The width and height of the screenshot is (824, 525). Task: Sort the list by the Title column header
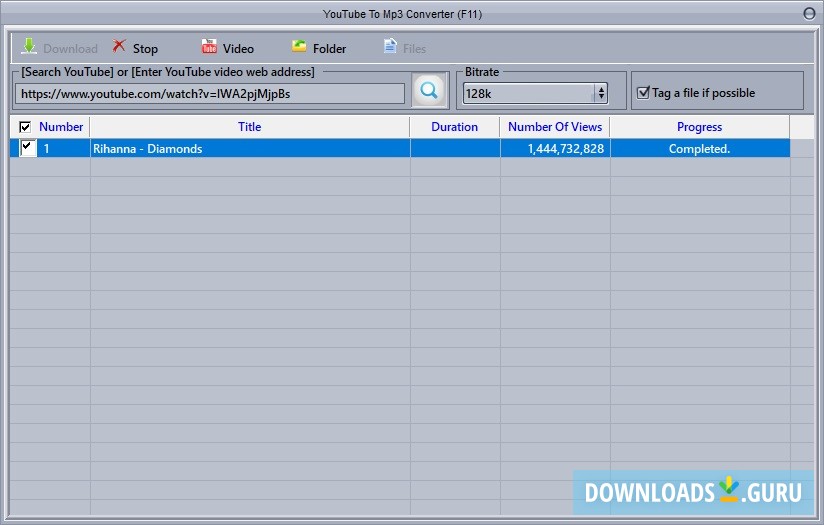point(250,127)
